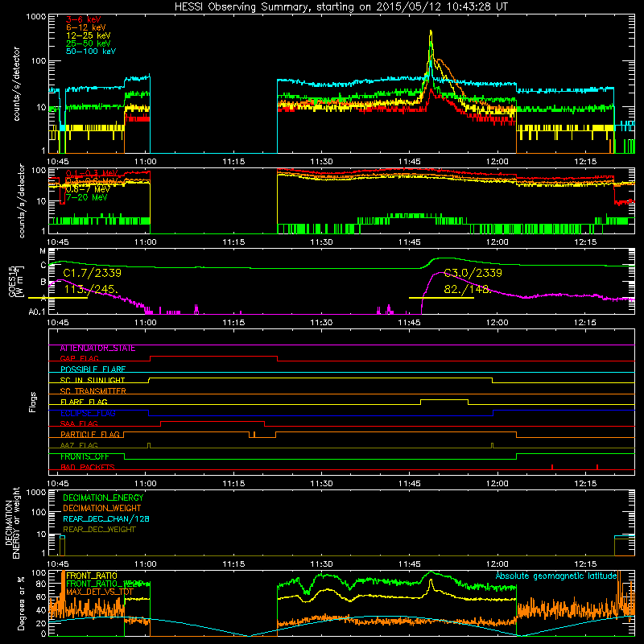
Task: Click the SC_IN_SUNLIGHT flag label
Action: click(x=93, y=380)
